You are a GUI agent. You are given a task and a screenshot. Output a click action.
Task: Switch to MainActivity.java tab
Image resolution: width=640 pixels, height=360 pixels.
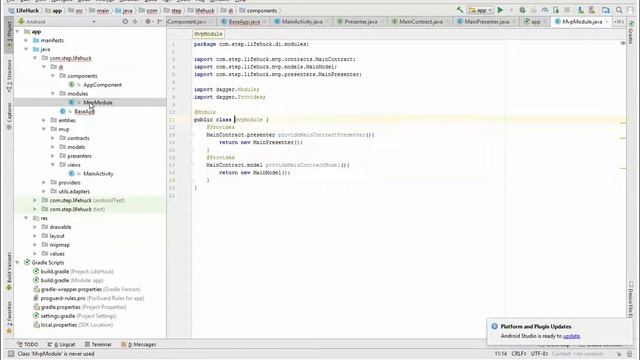point(302,22)
